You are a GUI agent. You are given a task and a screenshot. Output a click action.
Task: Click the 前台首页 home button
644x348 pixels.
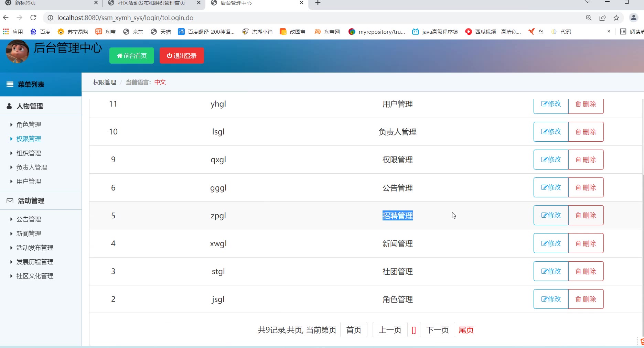[x=132, y=56]
